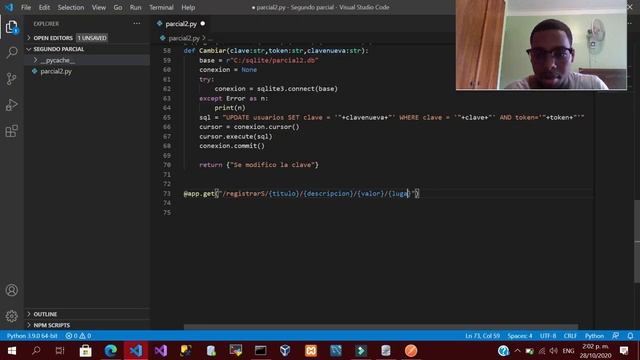640x360 pixels.
Task: Change Python language mode in status bar
Action: [x=594, y=336]
